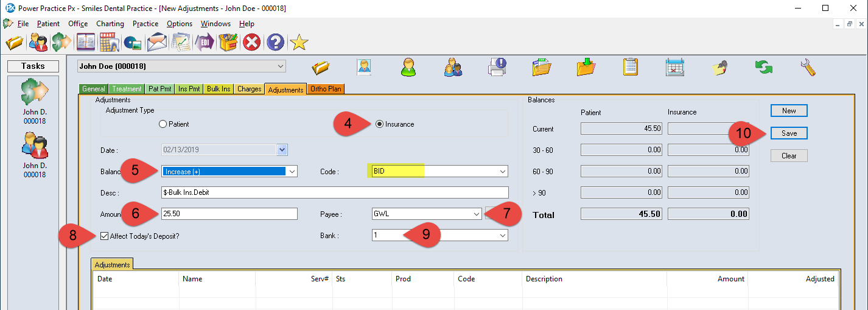Open the John Doe patient selector dropdown
868x310 pixels.
click(281, 66)
